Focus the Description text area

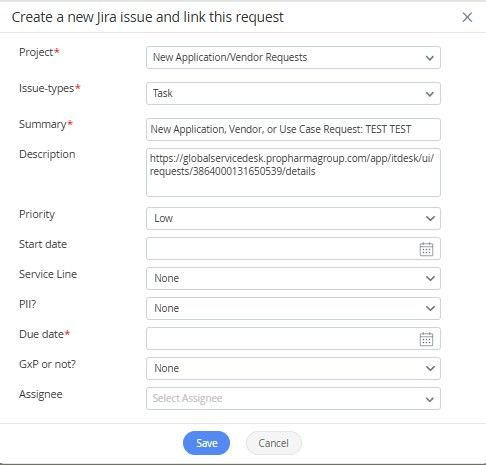pyautogui.click(x=293, y=172)
